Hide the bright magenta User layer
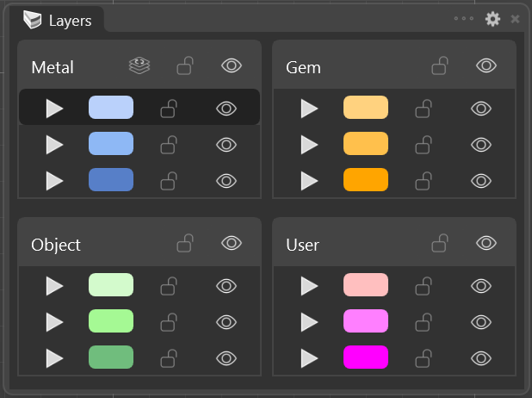This screenshot has height=398, width=532. pos(481,358)
